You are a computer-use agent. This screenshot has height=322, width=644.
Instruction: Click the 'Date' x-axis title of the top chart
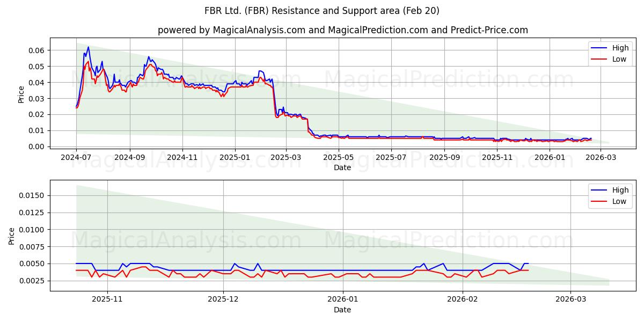tap(342, 167)
